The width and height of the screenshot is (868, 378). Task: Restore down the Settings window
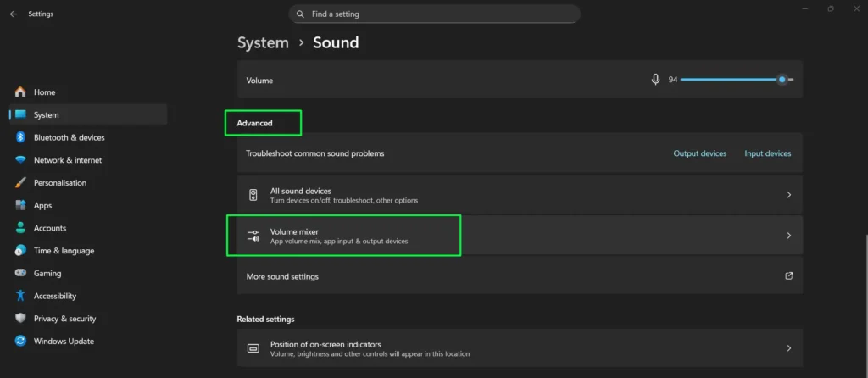(831, 8)
